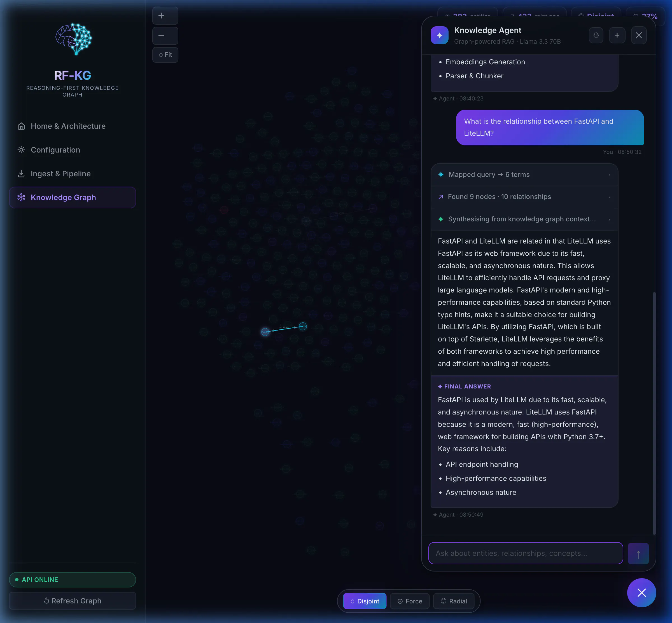Image resolution: width=672 pixels, height=623 pixels.
Task: Open chat history clock icon in Knowledge Agent
Action: pyautogui.click(x=596, y=35)
